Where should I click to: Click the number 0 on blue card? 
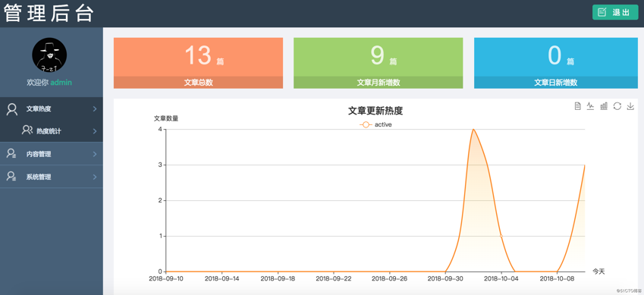pos(555,55)
